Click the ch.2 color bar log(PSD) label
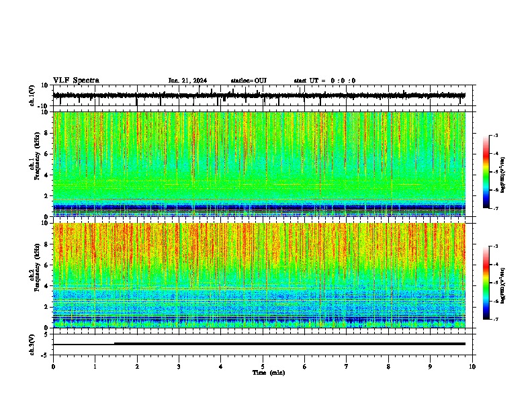This screenshot has width=532, height=411. pos(502,285)
